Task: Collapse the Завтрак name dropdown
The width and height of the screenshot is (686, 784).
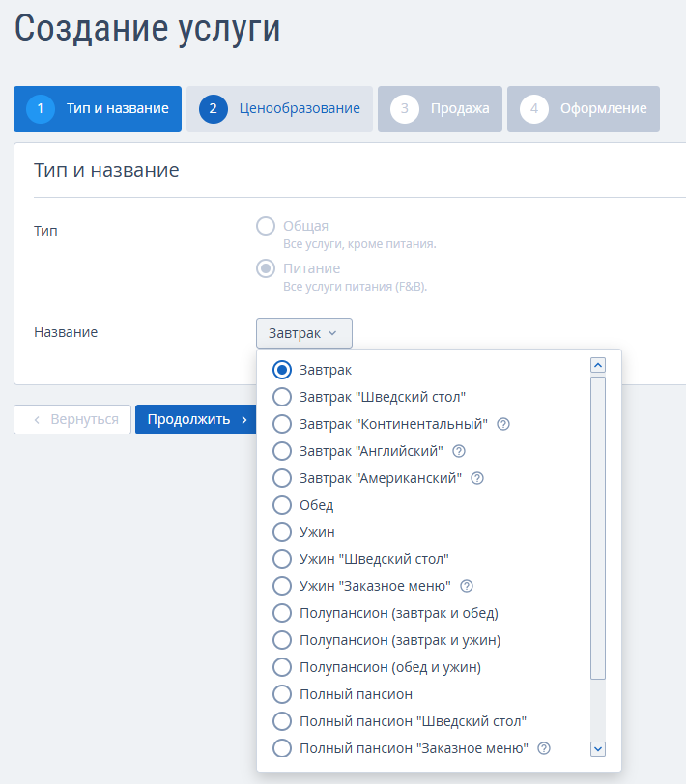Action: (x=304, y=333)
